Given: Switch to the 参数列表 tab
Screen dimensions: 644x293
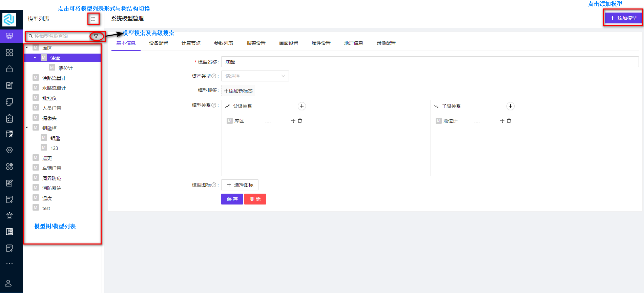Looking at the screenshot, I should (x=224, y=43).
